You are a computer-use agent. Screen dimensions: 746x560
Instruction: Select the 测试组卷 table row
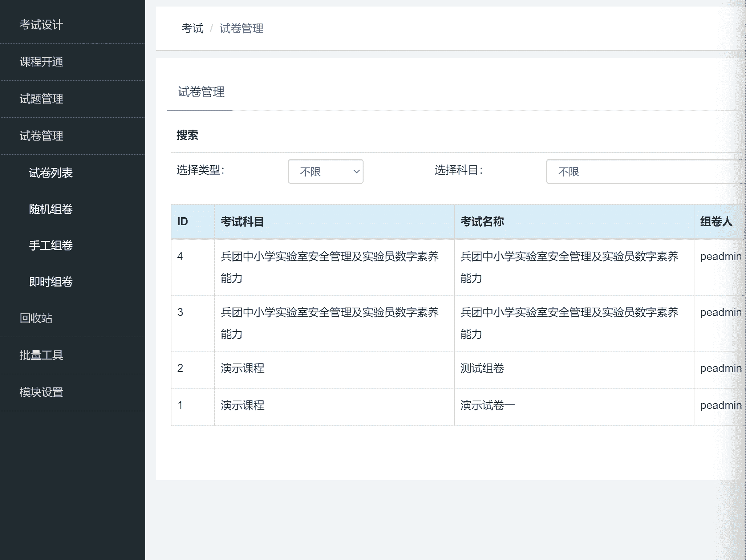click(x=482, y=368)
